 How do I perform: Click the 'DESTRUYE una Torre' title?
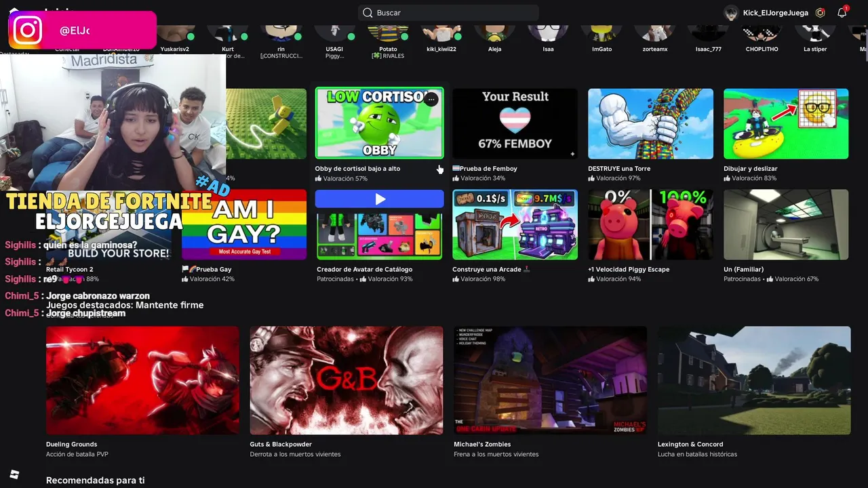(x=619, y=169)
